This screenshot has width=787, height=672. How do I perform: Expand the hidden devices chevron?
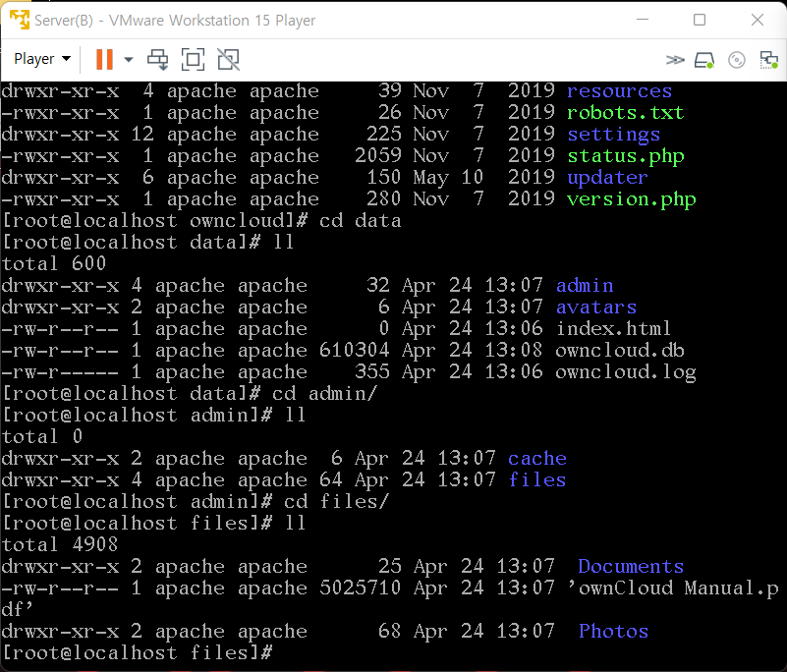(675, 60)
